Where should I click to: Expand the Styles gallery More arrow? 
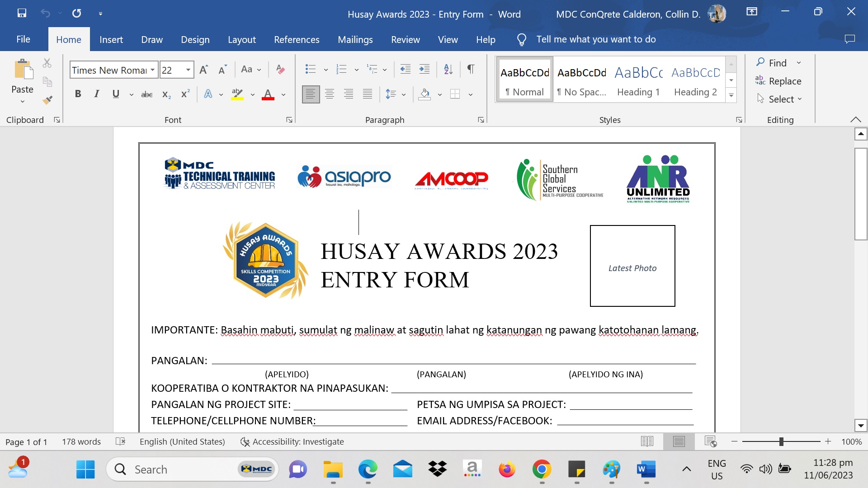coord(731,95)
